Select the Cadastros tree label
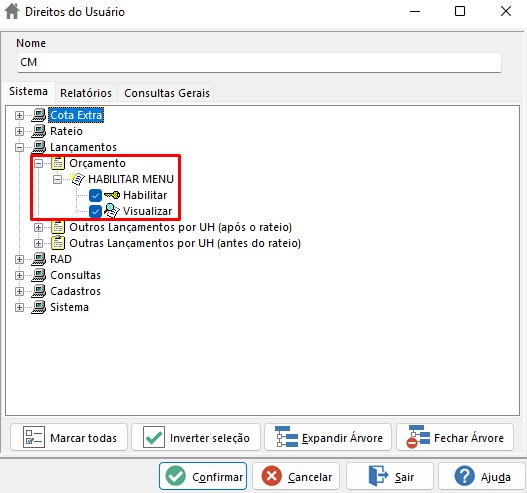This screenshot has width=527, height=493. click(75, 291)
